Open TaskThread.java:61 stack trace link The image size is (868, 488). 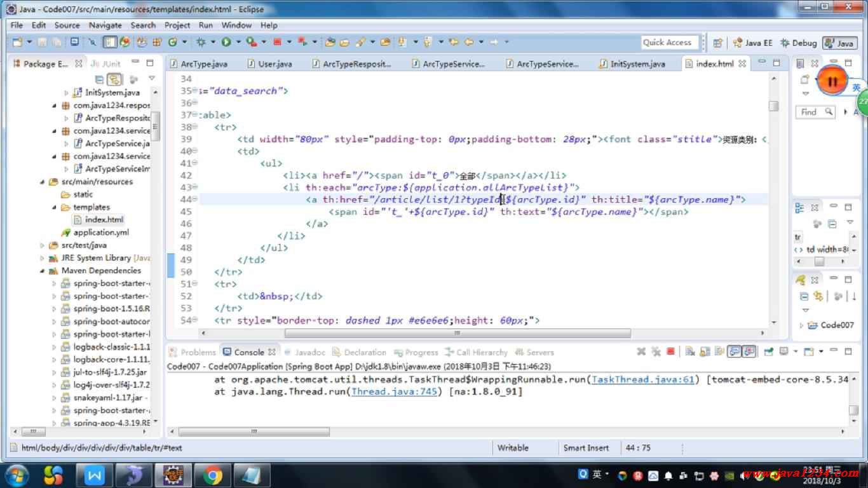(x=642, y=379)
